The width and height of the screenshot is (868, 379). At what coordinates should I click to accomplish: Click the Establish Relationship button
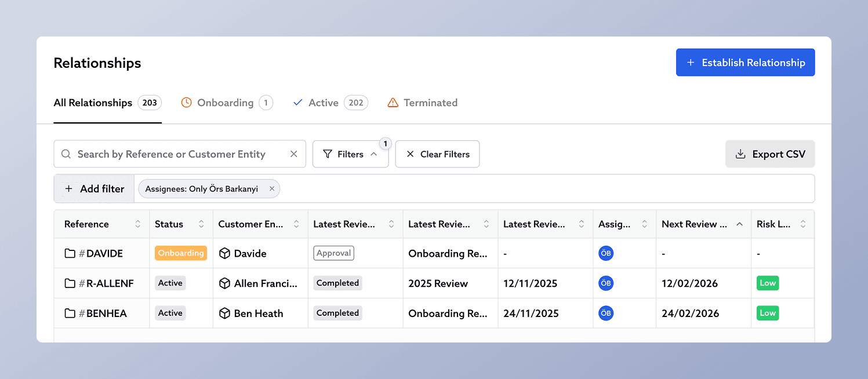(745, 62)
